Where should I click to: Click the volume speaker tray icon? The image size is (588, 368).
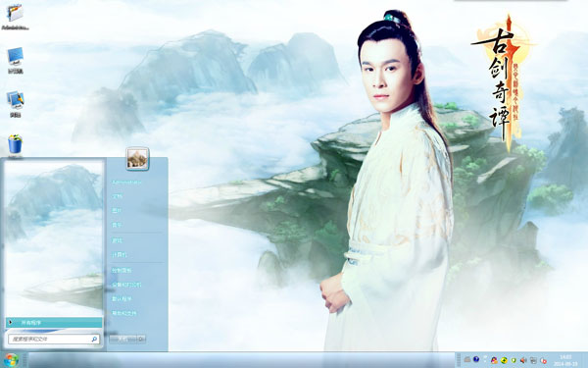click(x=523, y=360)
